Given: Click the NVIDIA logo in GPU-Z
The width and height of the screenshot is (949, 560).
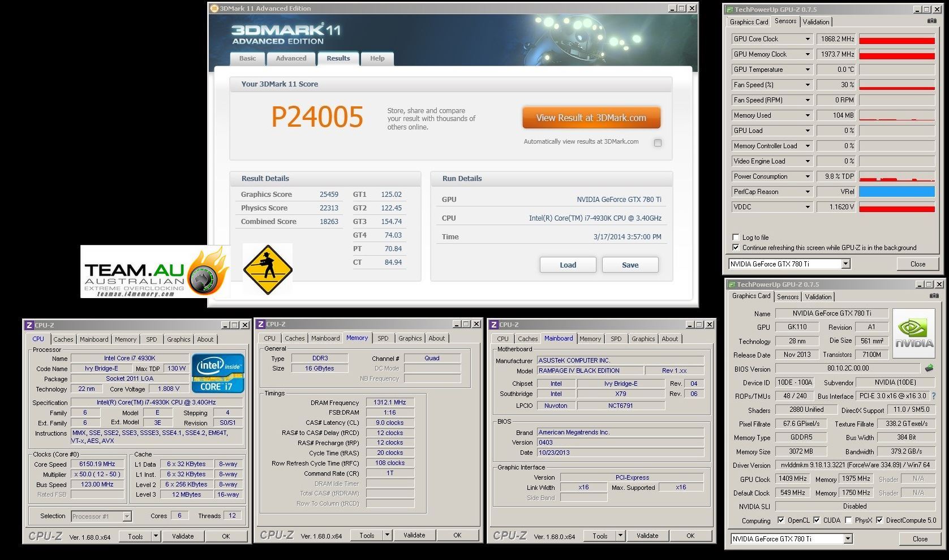Looking at the screenshot, I should 914,333.
